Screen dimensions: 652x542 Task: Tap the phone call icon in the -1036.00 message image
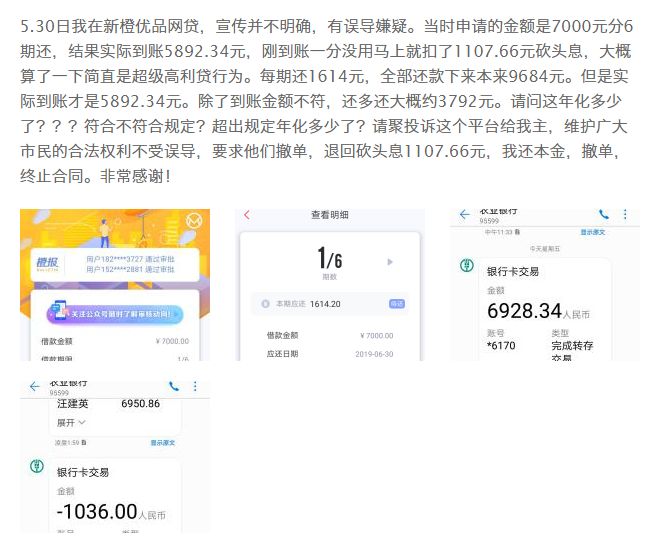pos(174,386)
